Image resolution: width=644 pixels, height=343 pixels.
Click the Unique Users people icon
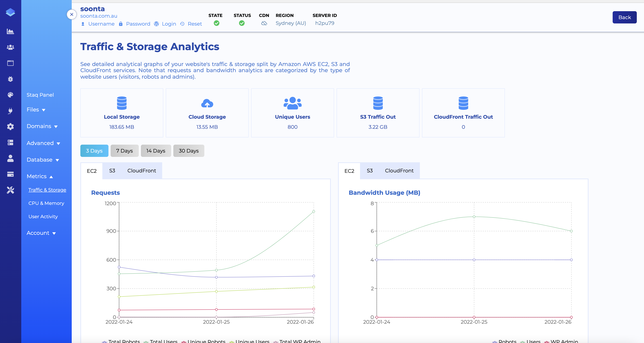pos(292,103)
